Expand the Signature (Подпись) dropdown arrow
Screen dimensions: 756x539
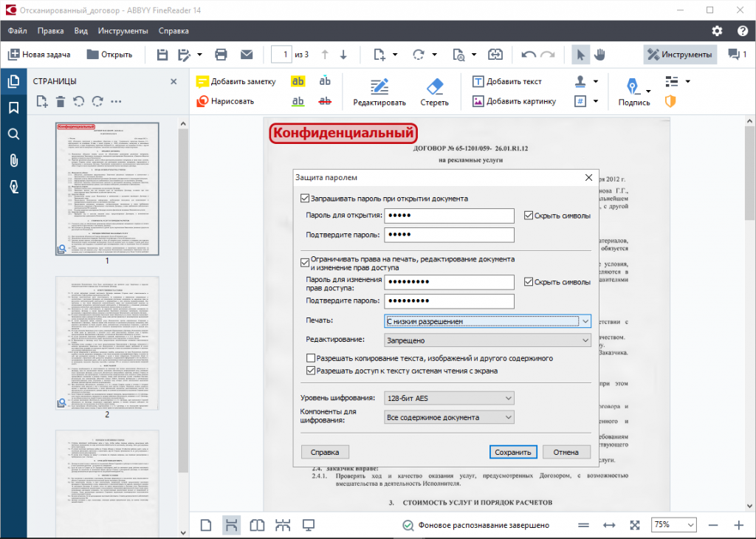tap(648, 91)
